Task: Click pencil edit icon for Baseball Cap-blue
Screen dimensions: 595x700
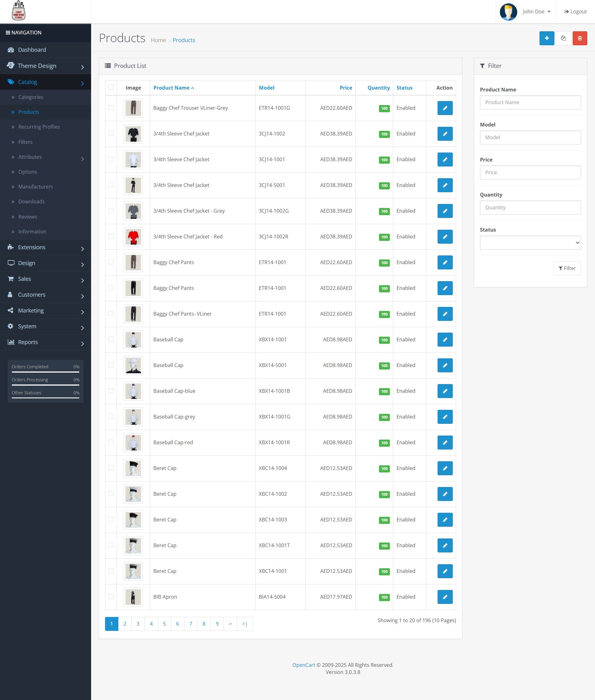Action: pyautogui.click(x=445, y=391)
